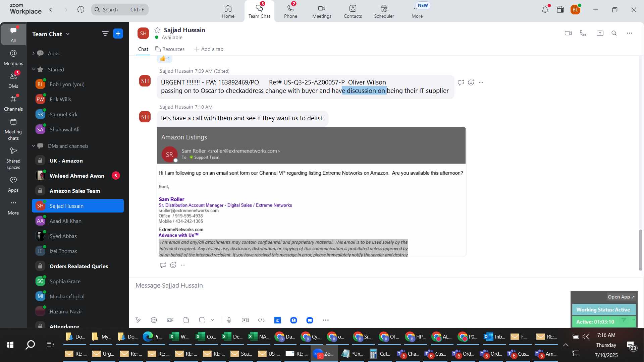Image resolution: width=644 pixels, height=362 pixels.
Task: Open the chat header more options menu
Action: click(630, 33)
